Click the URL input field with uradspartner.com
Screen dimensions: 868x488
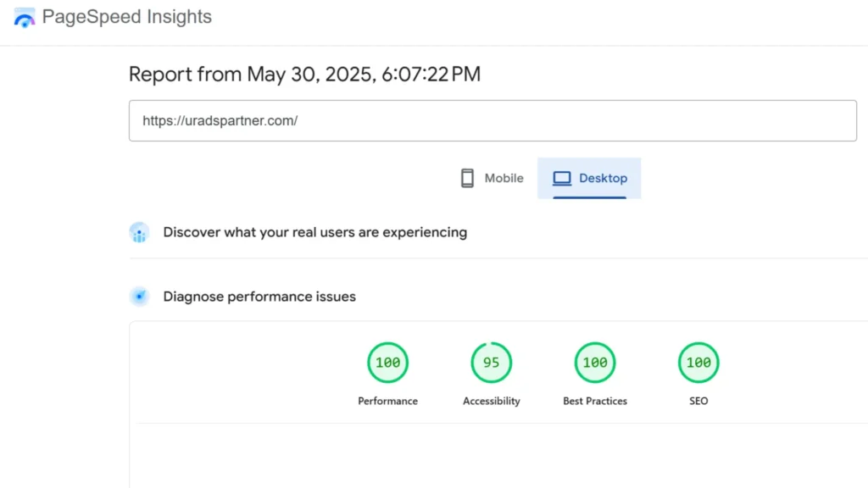pos(492,120)
